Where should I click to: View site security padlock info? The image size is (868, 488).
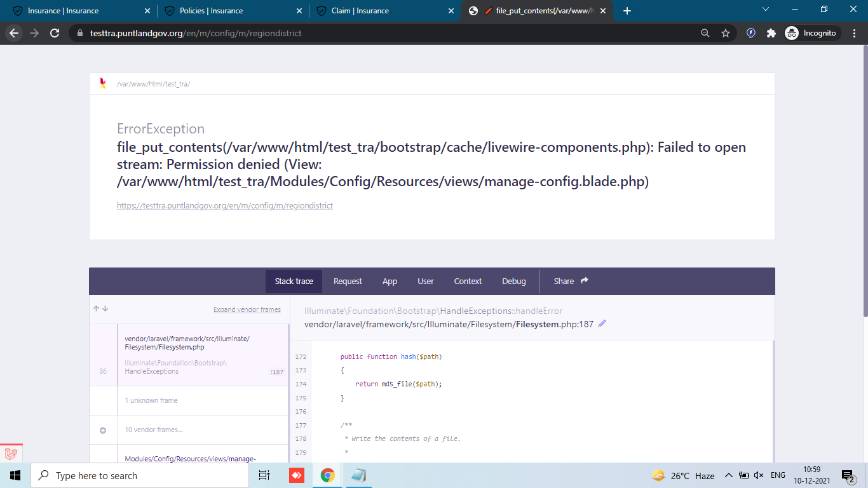[79, 33]
